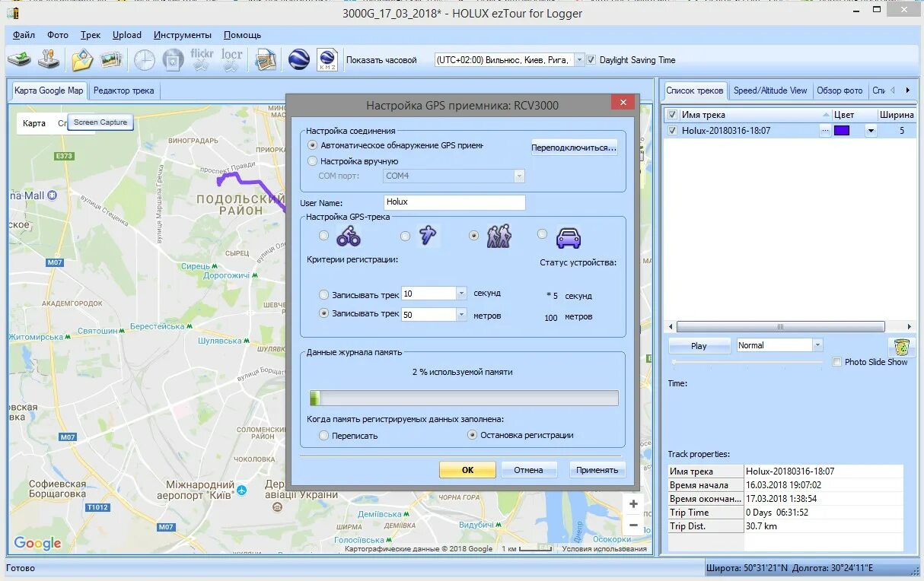
Task: Click the locr upload icon
Action: click(231, 59)
